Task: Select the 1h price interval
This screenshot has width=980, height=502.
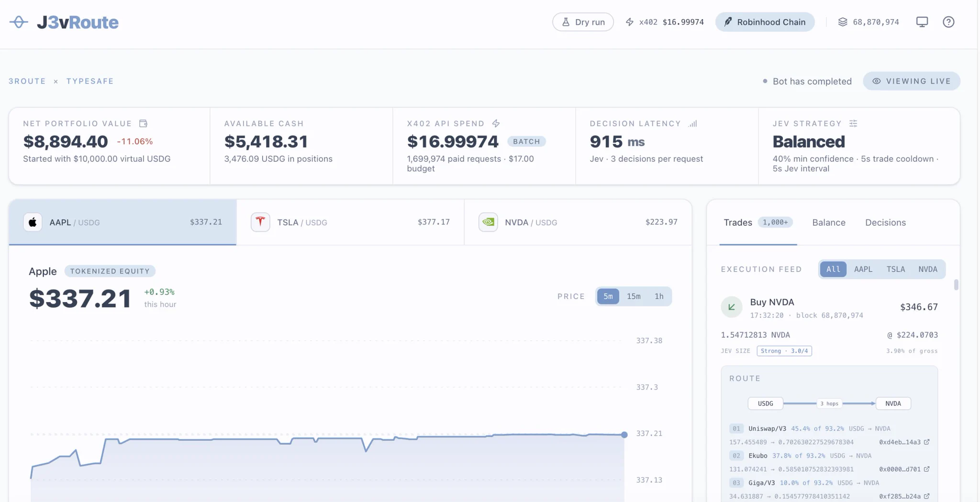Action: [659, 296]
